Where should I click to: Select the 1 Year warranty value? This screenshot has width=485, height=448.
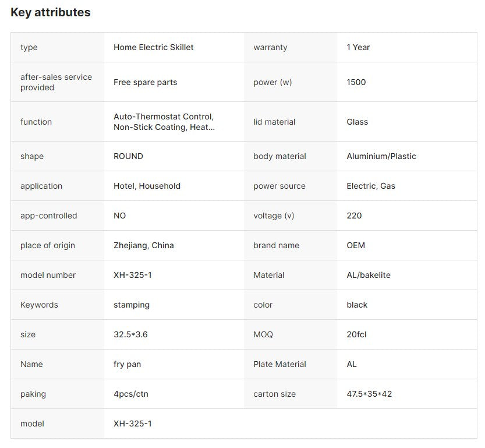pyautogui.click(x=358, y=47)
